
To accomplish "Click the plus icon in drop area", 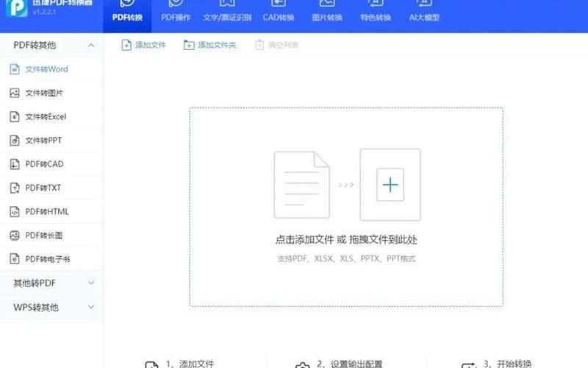I will coord(390,185).
